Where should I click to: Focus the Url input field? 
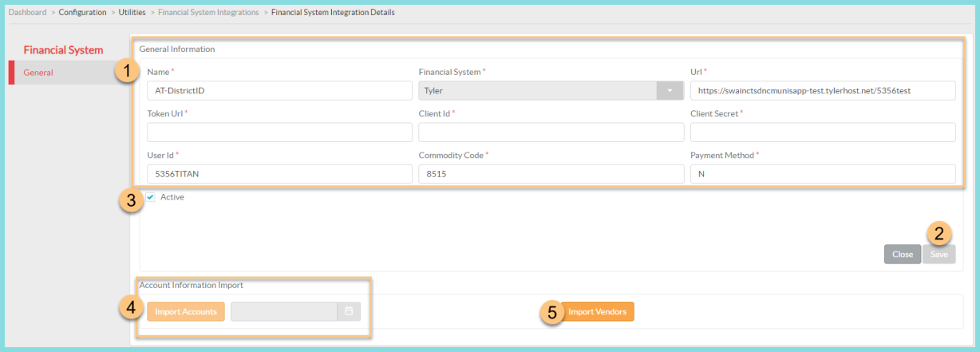pos(822,91)
